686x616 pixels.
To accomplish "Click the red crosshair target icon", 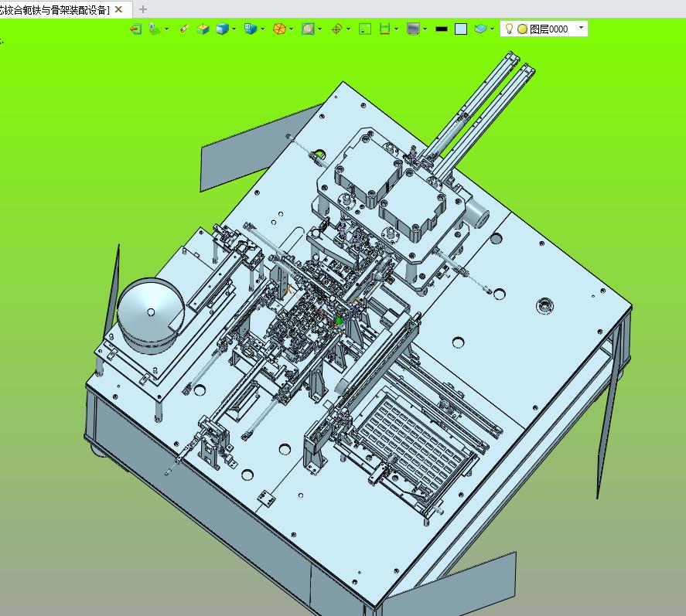I will pos(336,29).
